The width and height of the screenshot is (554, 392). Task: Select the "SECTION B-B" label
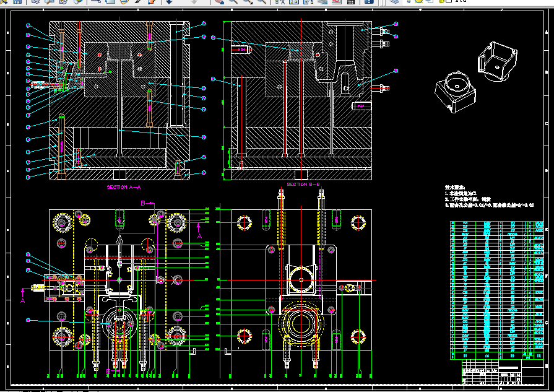(303, 184)
